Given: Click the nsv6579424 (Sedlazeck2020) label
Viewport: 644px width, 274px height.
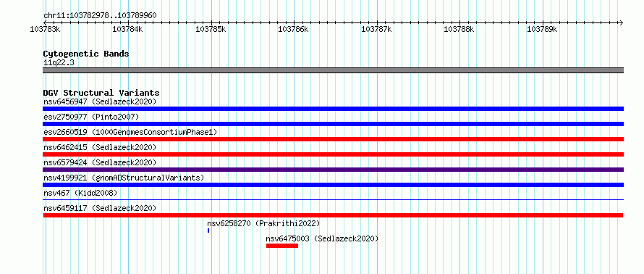Looking at the screenshot, I should pos(100,162).
